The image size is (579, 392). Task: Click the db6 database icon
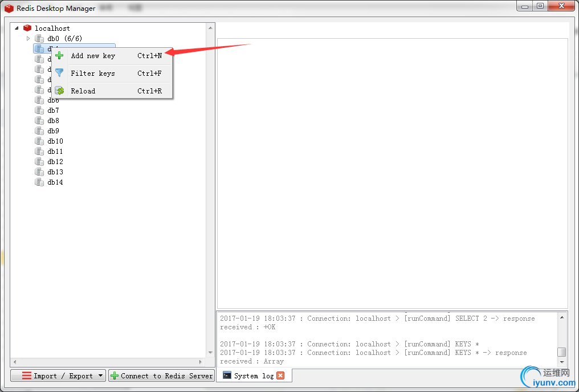(x=39, y=100)
